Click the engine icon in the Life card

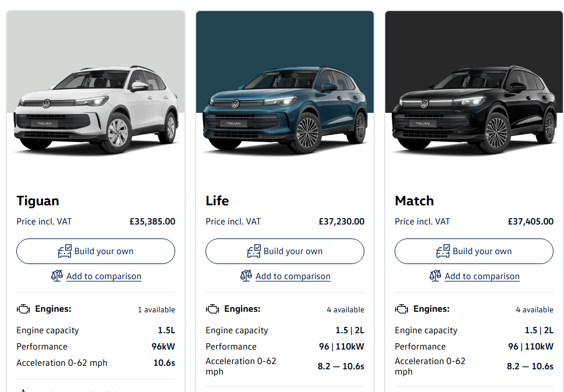pos(212,309)
